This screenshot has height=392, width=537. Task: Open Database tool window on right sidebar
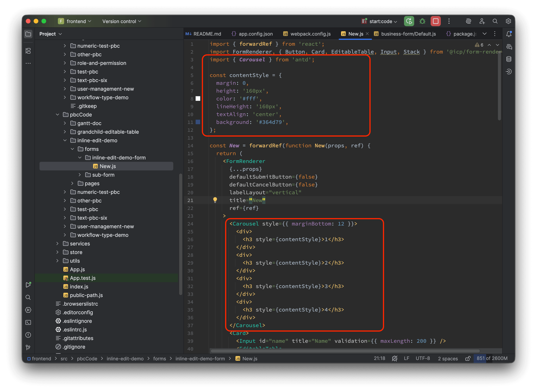point(508,59)
